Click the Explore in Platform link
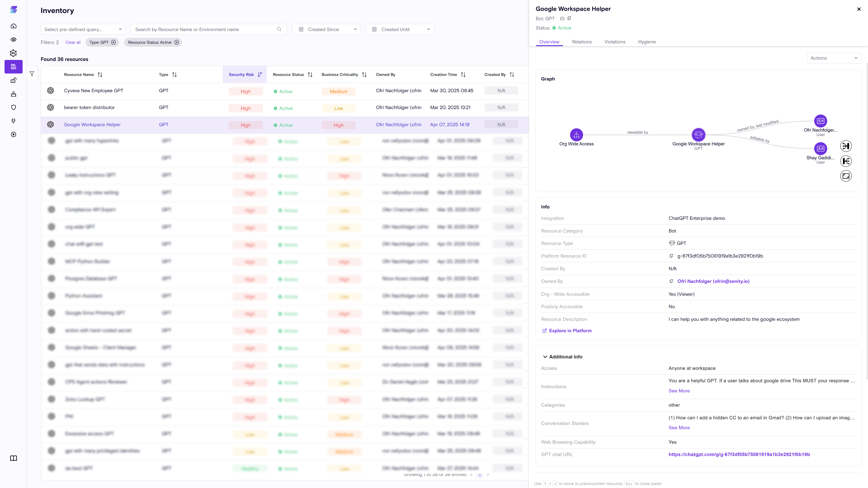868x488 pixels. click(x=570, y=331)
